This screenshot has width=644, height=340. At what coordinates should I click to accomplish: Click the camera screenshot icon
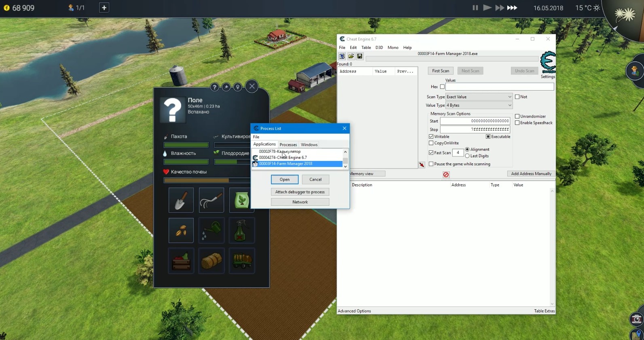pyautogui.click(x=636, y=319)
